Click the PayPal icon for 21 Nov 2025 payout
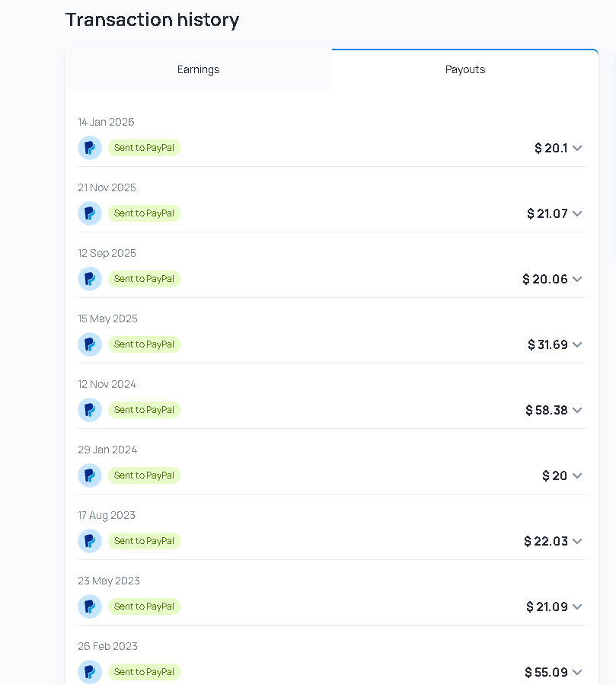This screenshot has height=685, width=616. tap(90, 213)
